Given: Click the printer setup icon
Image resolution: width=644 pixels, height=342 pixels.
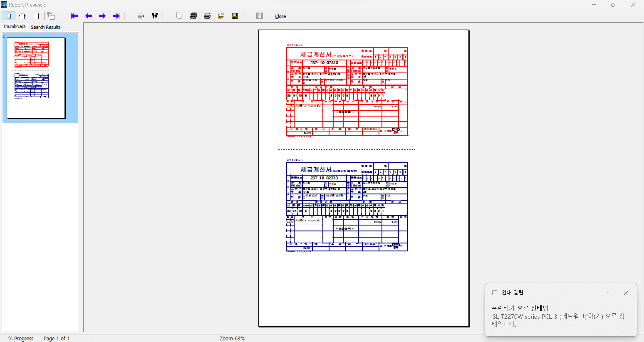Looking at the screenshot, I should (193, 16).
